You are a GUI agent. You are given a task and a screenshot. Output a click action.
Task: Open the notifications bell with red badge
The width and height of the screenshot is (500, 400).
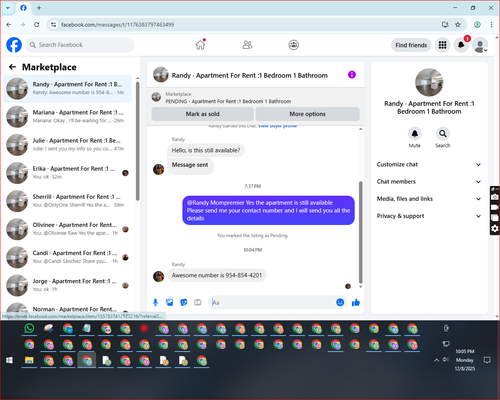(461, 45)
